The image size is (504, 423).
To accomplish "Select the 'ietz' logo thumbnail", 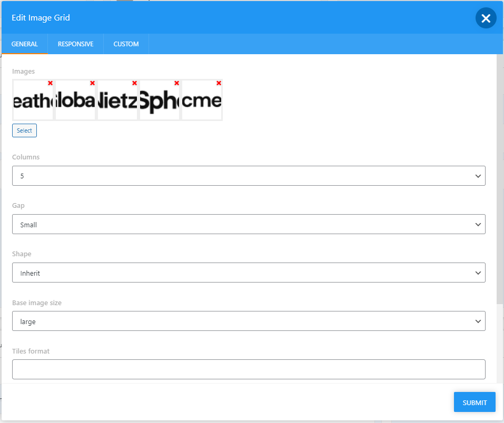I will point(117,100).
